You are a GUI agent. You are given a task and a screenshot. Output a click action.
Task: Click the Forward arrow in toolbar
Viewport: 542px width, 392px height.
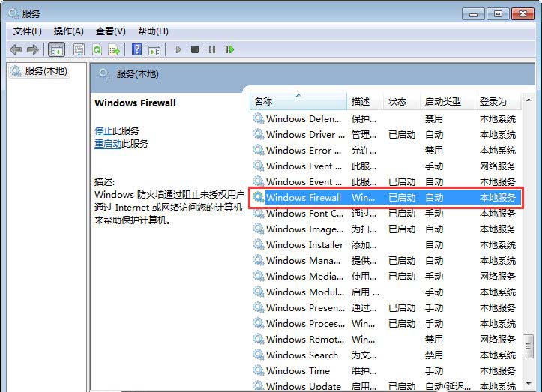pos(32,49)
